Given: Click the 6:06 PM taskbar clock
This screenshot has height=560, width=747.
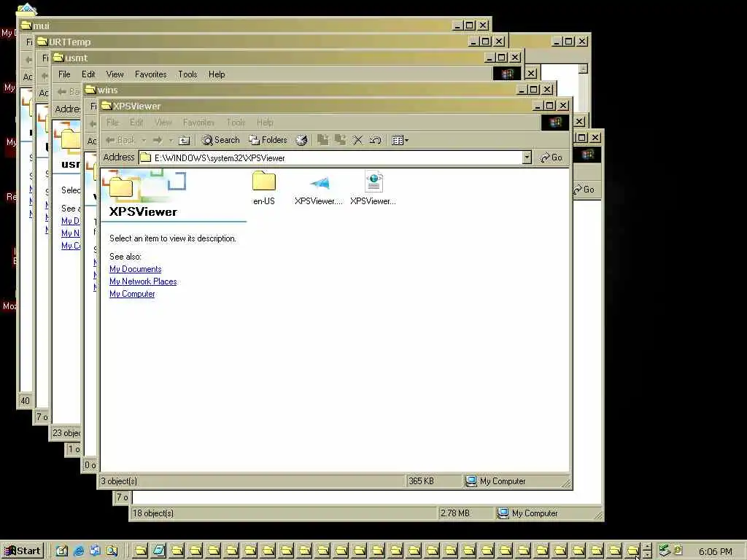Looking at the screenshot, I should pos(715,551).
